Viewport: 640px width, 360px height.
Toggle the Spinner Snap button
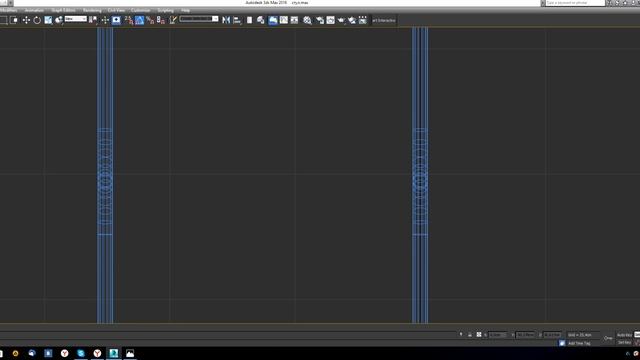[161, 20]
